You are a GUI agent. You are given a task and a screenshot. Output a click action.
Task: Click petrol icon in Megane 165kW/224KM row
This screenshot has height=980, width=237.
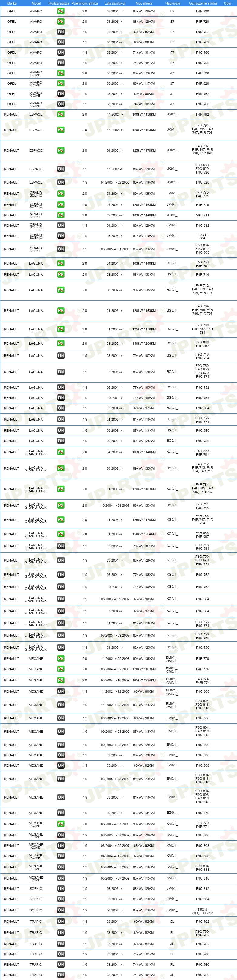61,680
